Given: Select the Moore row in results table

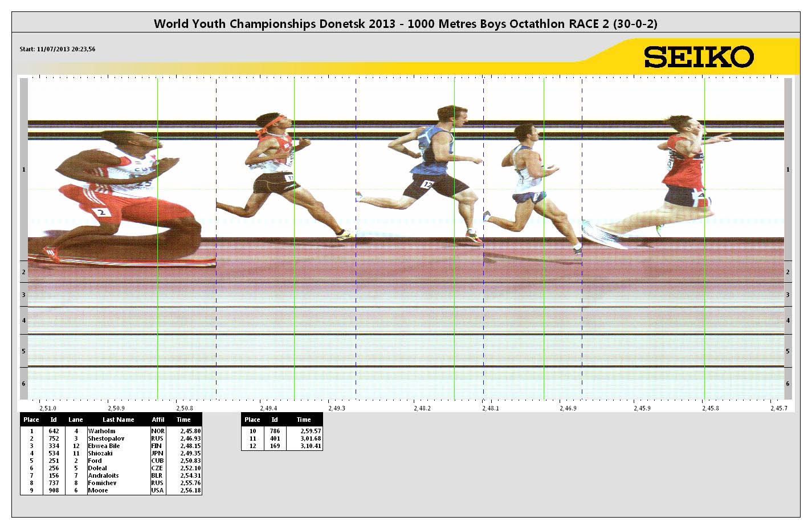Looking at the screenshot, I should (111, 490).
